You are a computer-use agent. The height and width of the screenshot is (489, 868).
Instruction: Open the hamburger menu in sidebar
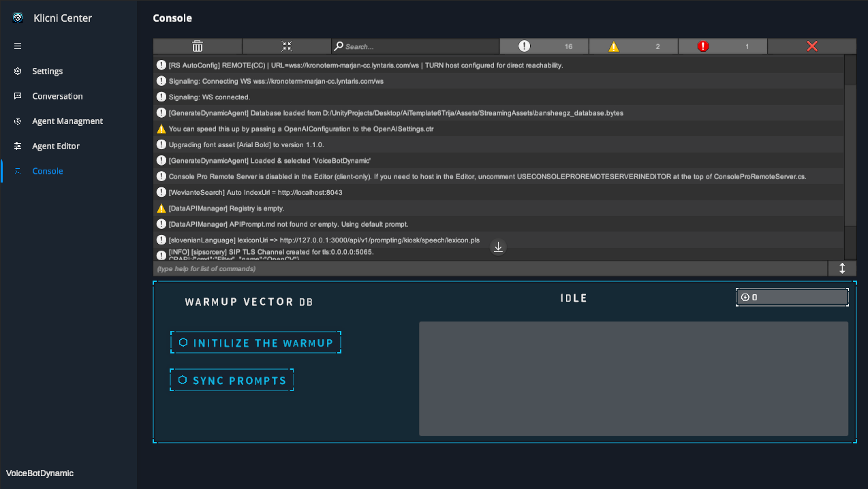(17, 46)
